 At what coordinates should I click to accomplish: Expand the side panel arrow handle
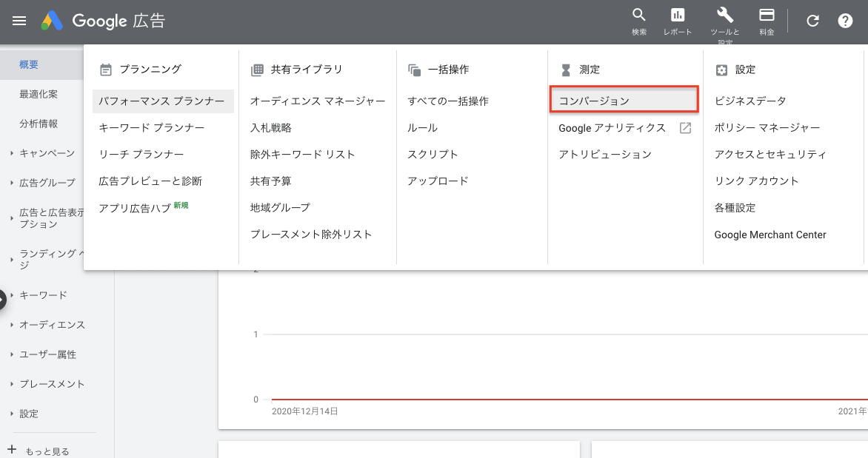2,299
